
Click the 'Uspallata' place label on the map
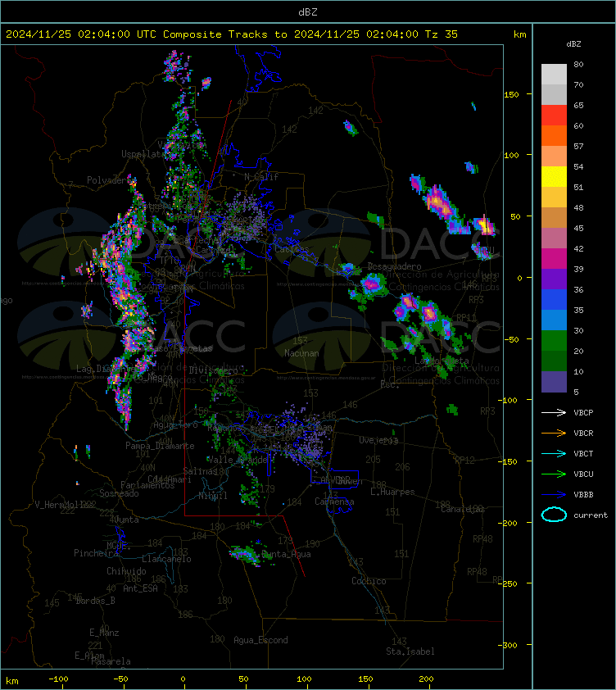(143, 154)
